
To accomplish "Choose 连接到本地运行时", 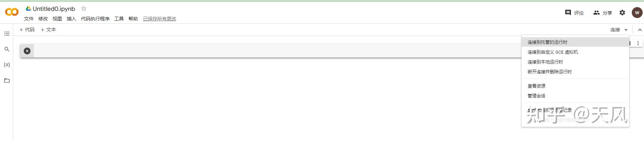I will click(x=545, y=62).
